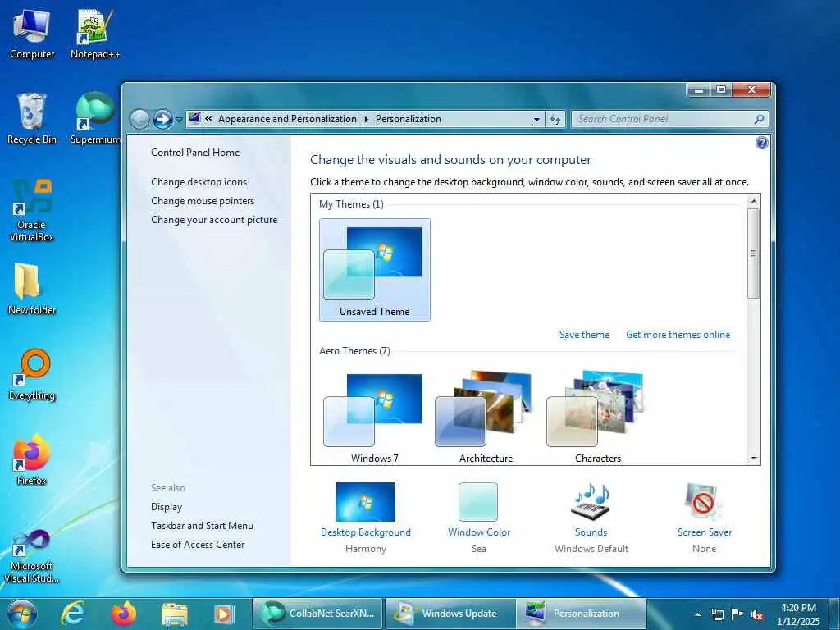Open the Windows Start menu orb

point(22,614)
